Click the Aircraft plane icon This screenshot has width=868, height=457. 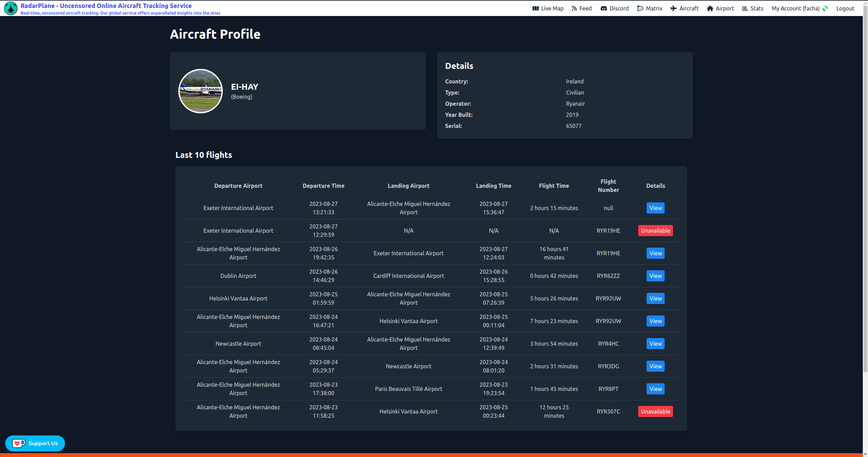[673, 8]
